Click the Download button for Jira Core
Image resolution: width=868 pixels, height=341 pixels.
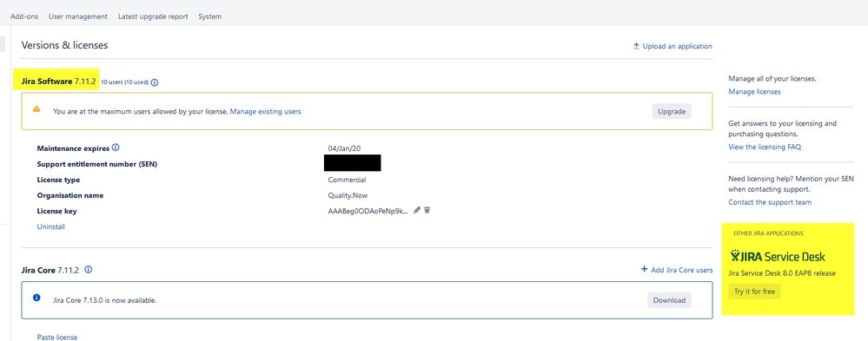(669, 300)
